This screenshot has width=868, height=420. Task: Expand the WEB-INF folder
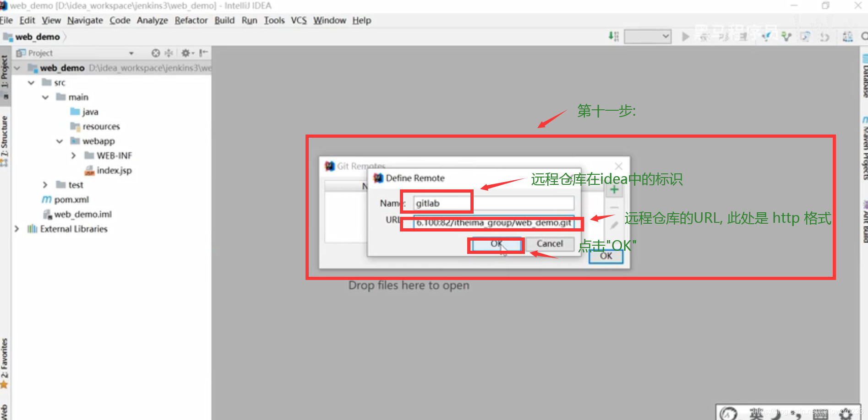pos(73,156)
